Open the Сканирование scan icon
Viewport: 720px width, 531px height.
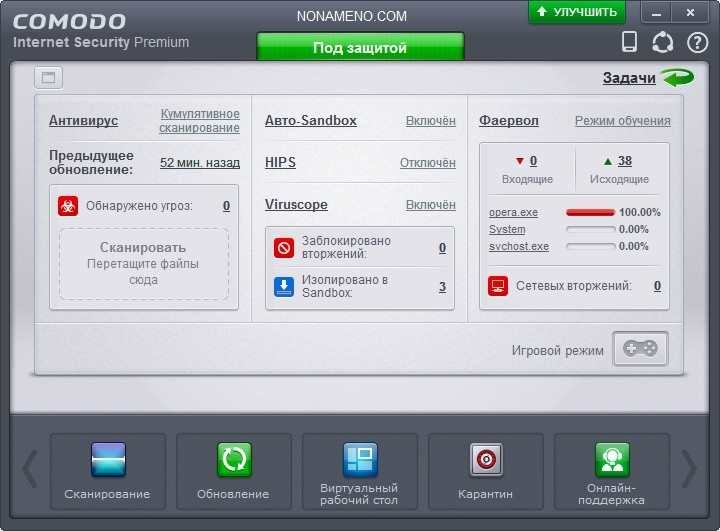tap(108, 461)
